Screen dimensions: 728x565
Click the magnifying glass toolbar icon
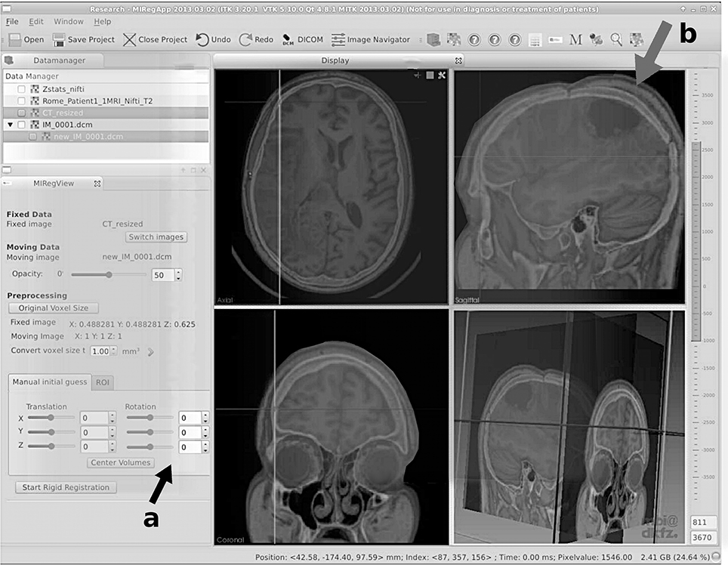click(616, 39)
